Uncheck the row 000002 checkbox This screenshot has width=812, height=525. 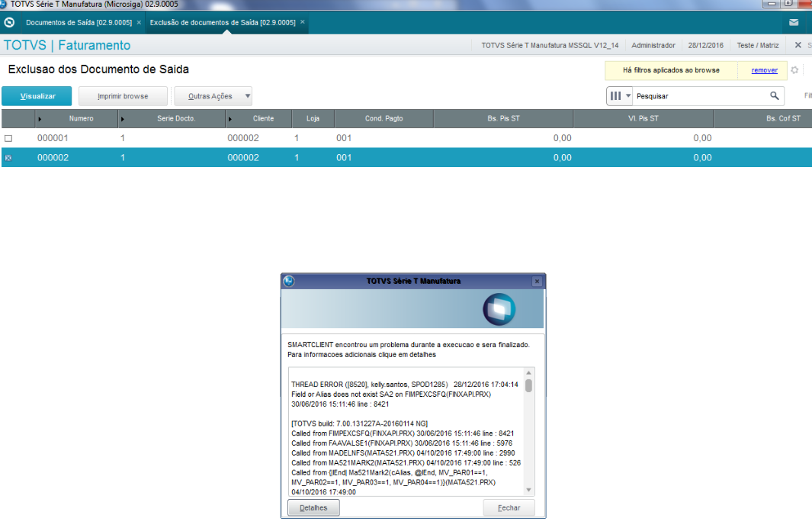tap(8, 158)
